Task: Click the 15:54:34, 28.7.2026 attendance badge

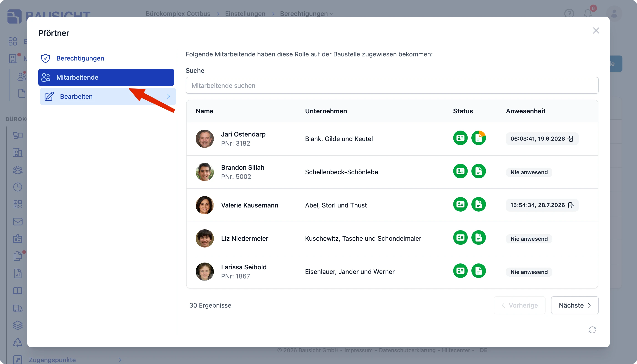Action: pos(542,205)
